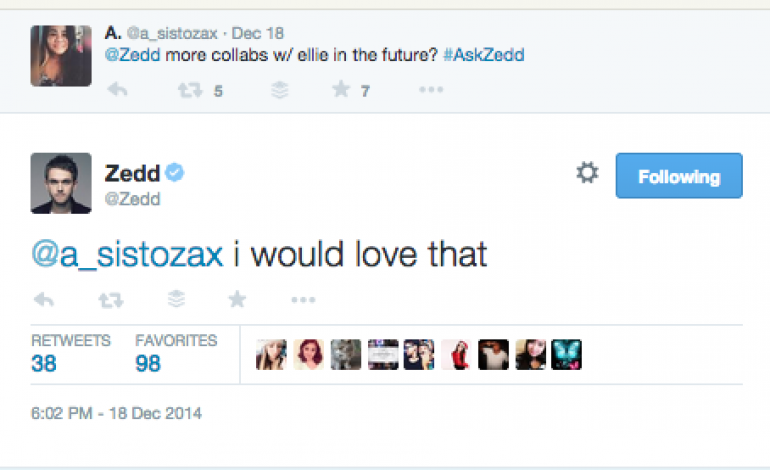The height and width of the screenshot is (470, 770).
Task: Reply to a_sistozax's question tweet
Action: (117, 91)
